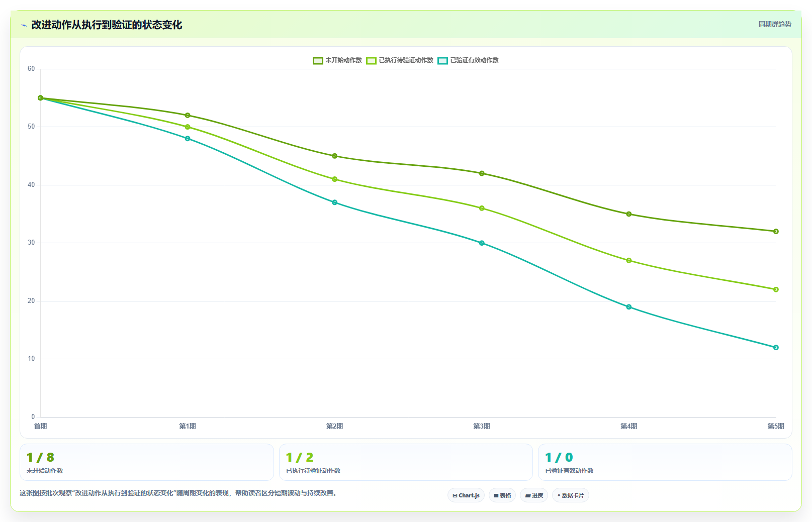Click the 30 y-axis label
Viewport: 812px width, 522px height.
[x=31, y=243]
